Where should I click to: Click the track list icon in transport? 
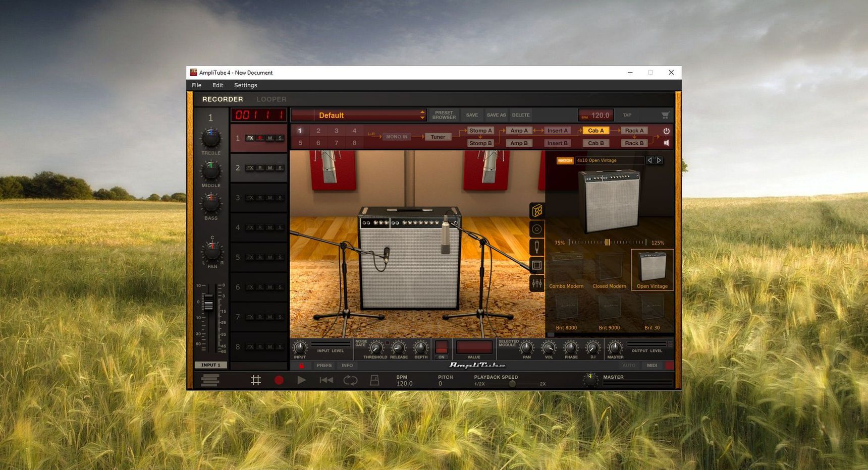pyautogui.click(x=210, y=380)
